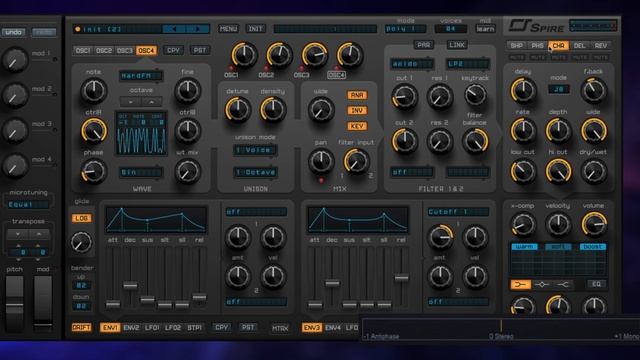Image resolution: width=640 pixels, height=360 pixels.
Task: Open the Sin waveform dropdown
Action: (x=141, y=172)
